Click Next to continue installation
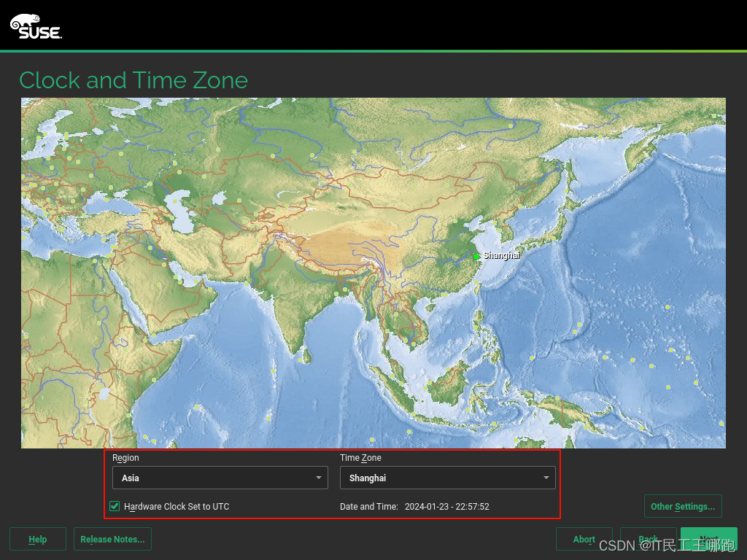The width and height of the screenshot is (747, 560). (708, 539)
